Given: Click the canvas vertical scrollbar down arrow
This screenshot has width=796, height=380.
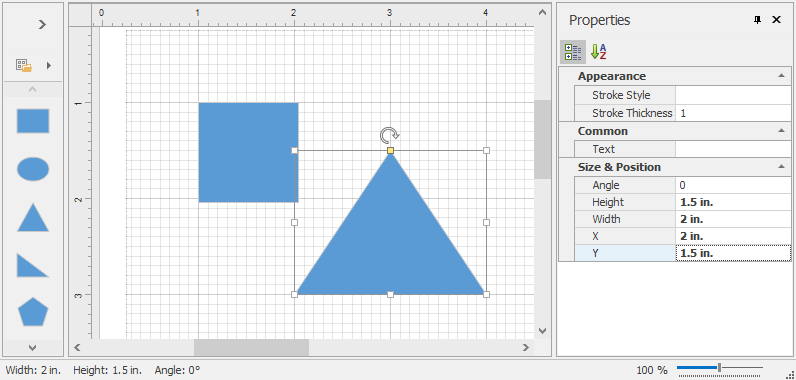Looking at the screenshot, I should click(x=542, y=331).
